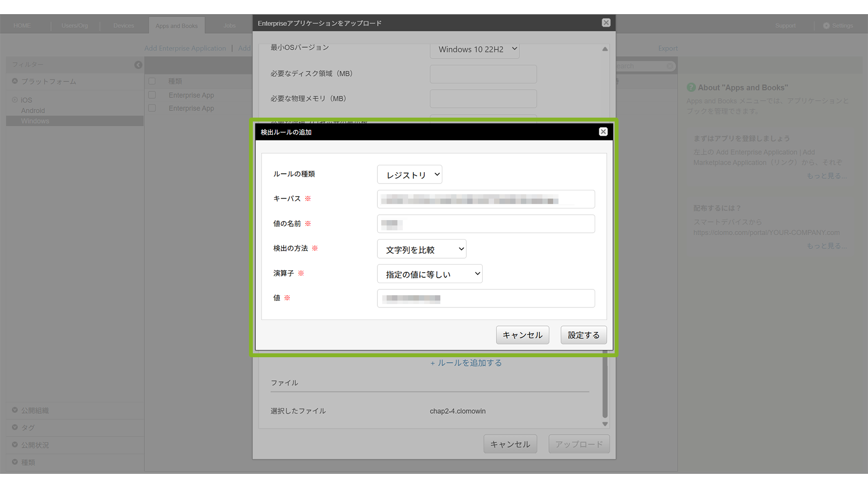Open the 演算子 dropdown
Image resolution: width=868 pixels, height=488 pixels.
(430, 274)
